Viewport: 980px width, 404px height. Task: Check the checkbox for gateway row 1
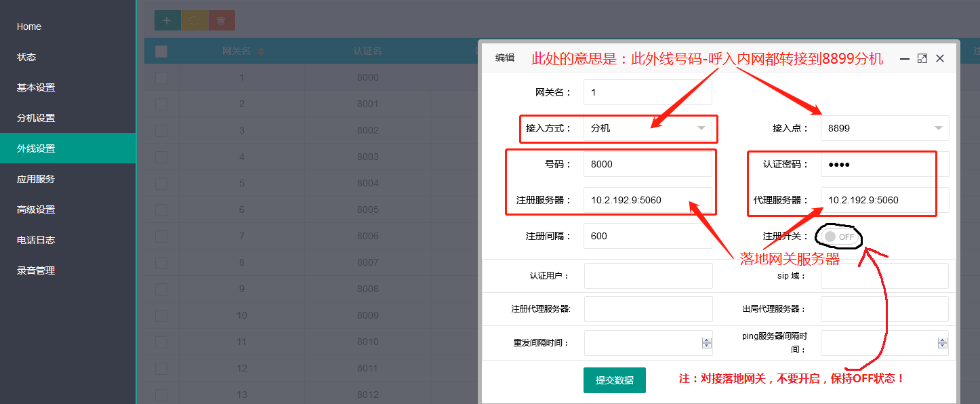pos(161,78)
